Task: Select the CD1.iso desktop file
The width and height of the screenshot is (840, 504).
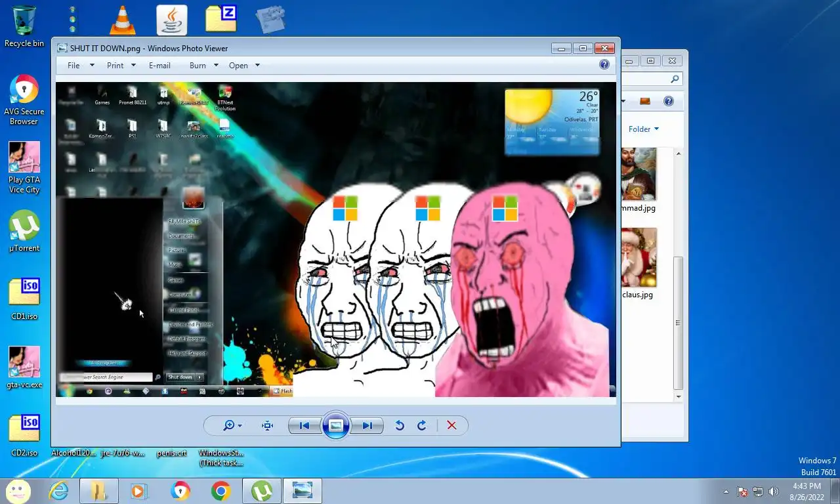Action: [24, 299]
